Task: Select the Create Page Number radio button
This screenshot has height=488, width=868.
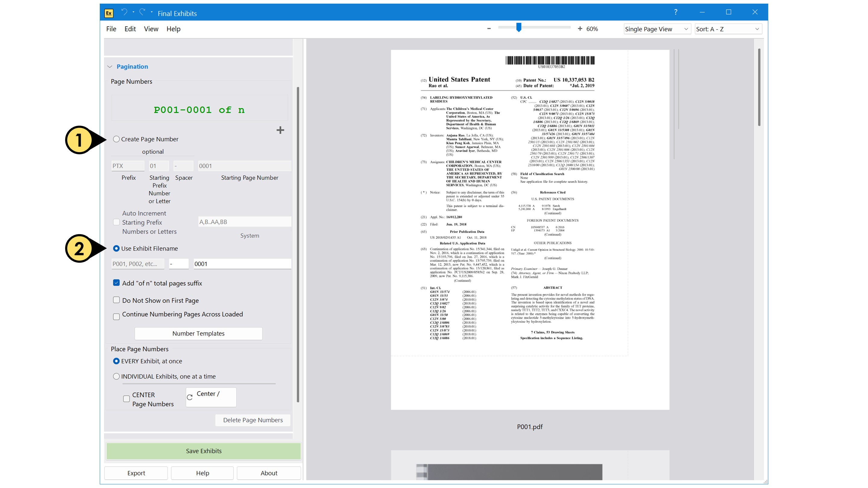Action: point(116,139)
